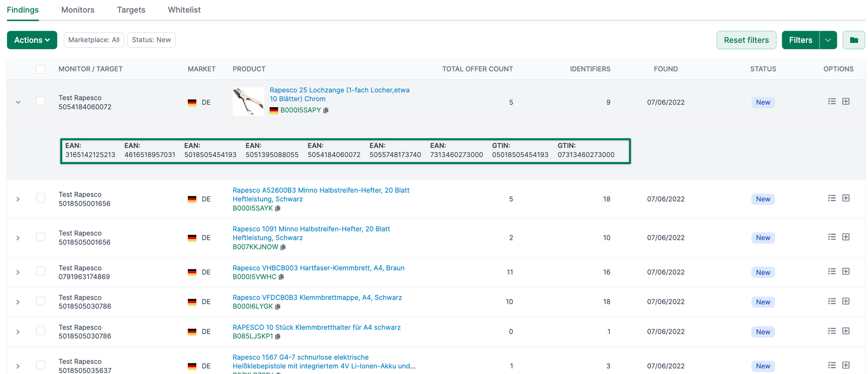Click the Marketplace: All filter chip
Viewport: 868px width, 374px height.
pyautogui.click(x=94, y=40)
